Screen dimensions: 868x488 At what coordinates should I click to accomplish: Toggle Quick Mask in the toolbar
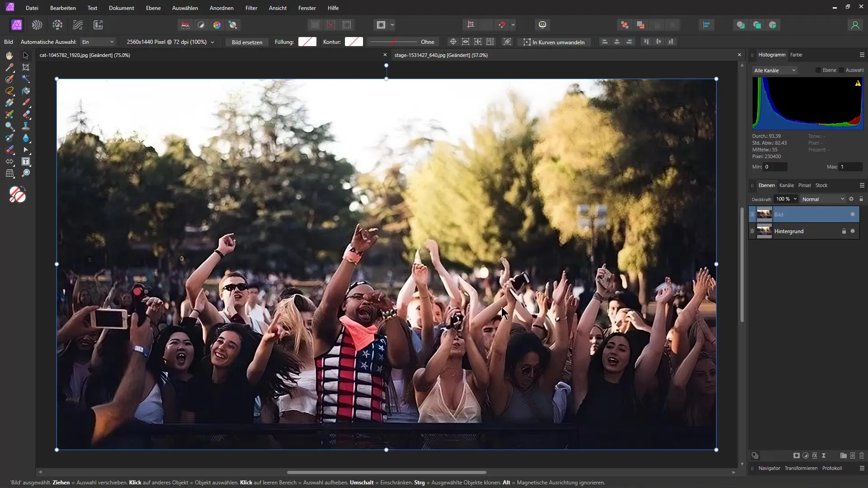point(381,25)
